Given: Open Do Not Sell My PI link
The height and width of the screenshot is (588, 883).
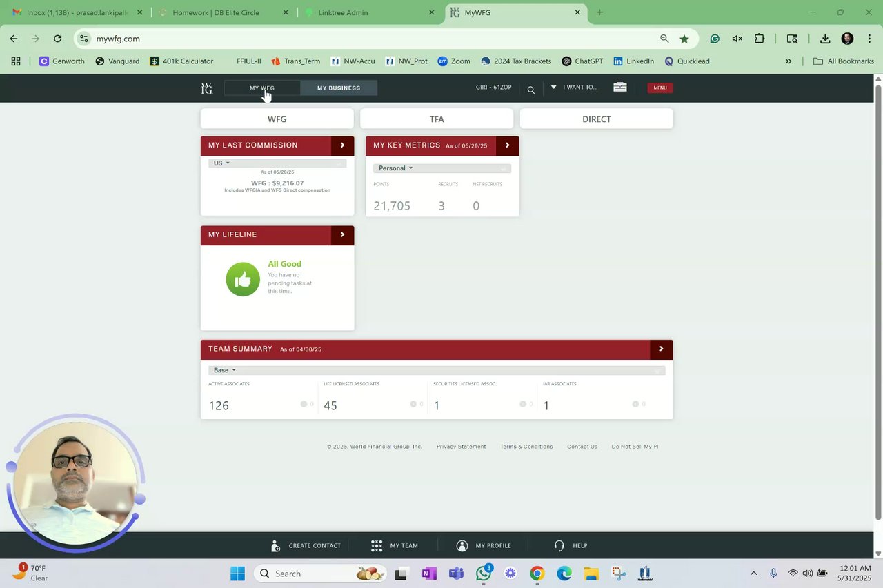Looking at the screenshot, I should (635, 447).
